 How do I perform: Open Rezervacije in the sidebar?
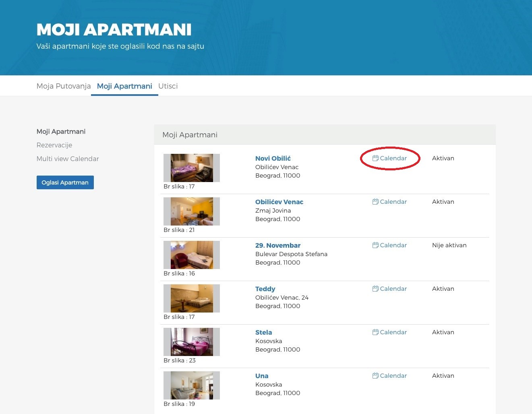[x=54, y=145]
